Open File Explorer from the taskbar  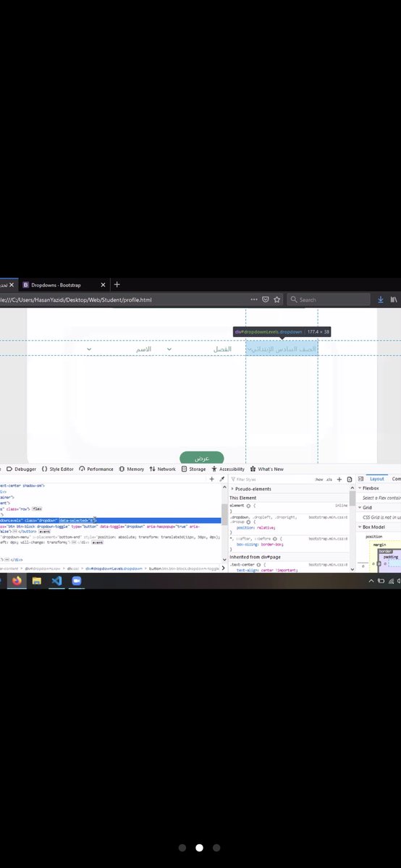tap(36, 581)
